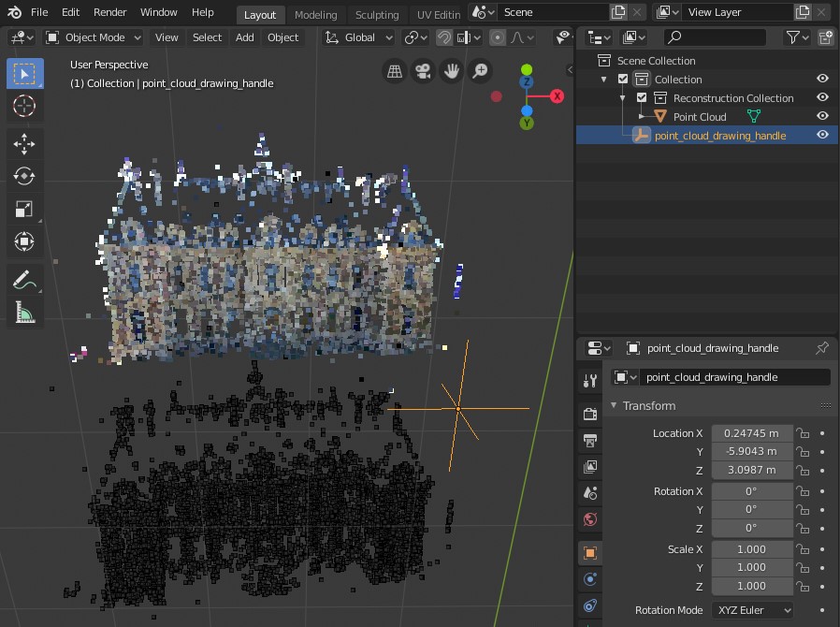Switch to Object properties tab
This screenshot has width=840, height=627.
click(590, 553)
